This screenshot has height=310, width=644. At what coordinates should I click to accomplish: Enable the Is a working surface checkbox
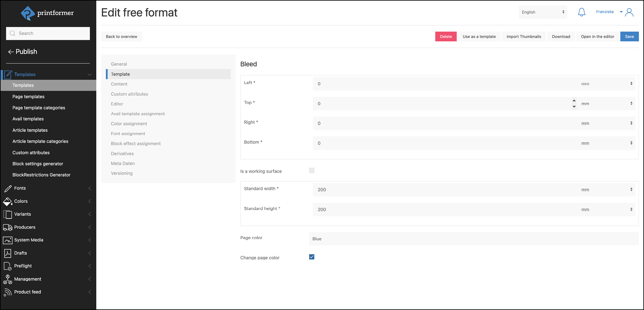point(311,171)
